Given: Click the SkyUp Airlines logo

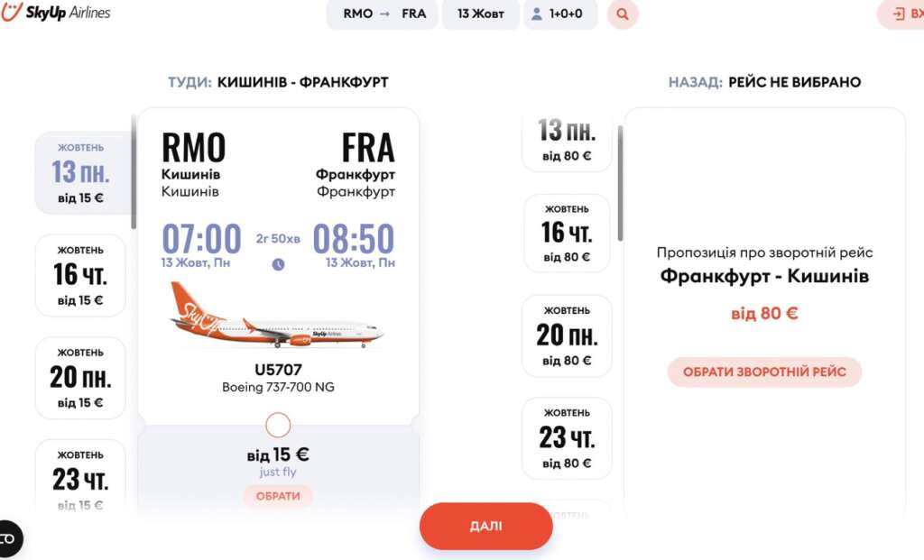Looking at the screenshot, I should 56,12.
